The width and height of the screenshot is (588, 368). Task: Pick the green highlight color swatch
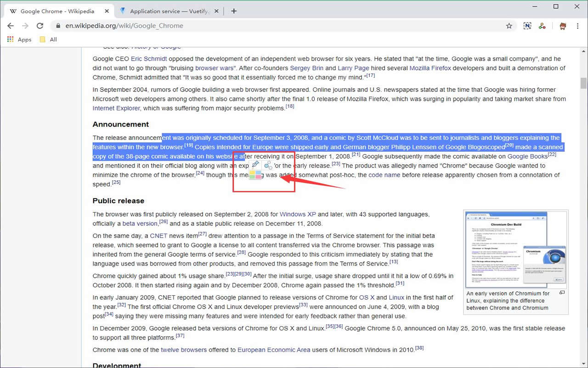click(x=252, y=177)
